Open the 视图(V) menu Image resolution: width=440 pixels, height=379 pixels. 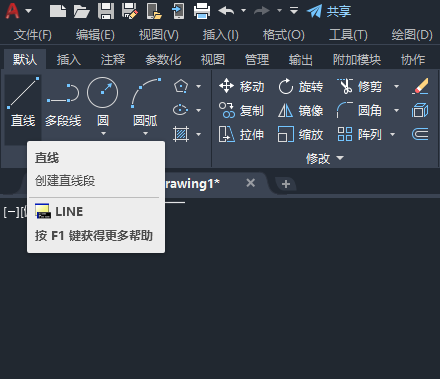[x=159, y=35]
